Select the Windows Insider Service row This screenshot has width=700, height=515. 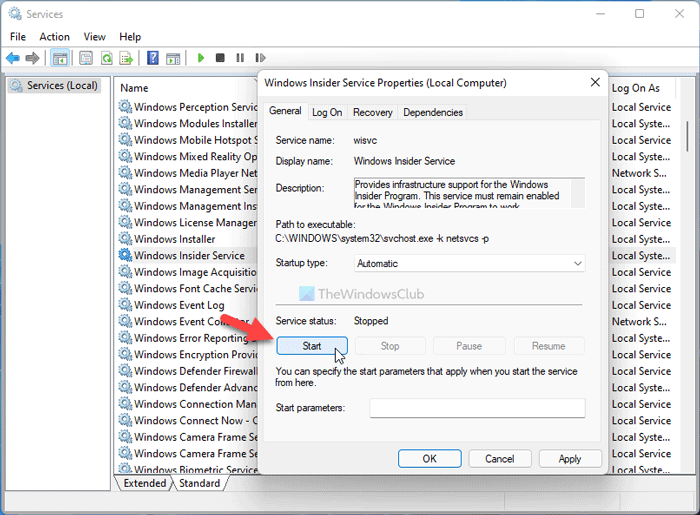(189, 255)
